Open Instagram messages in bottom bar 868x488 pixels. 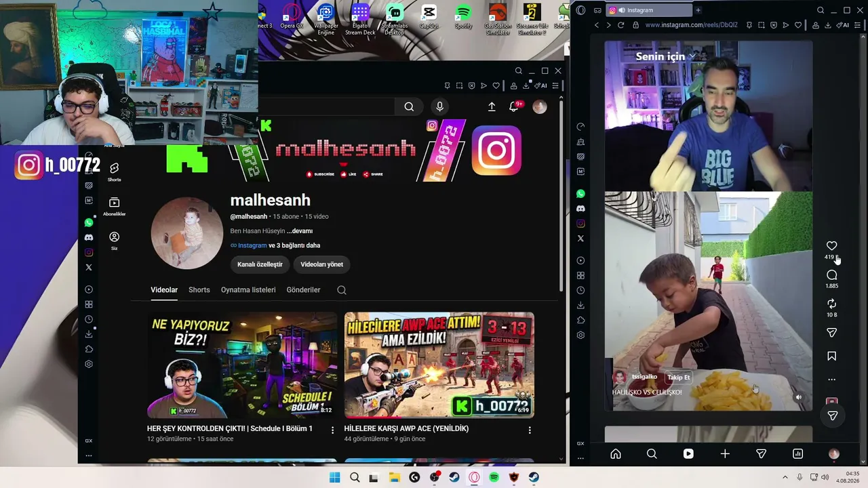[761, 454]
